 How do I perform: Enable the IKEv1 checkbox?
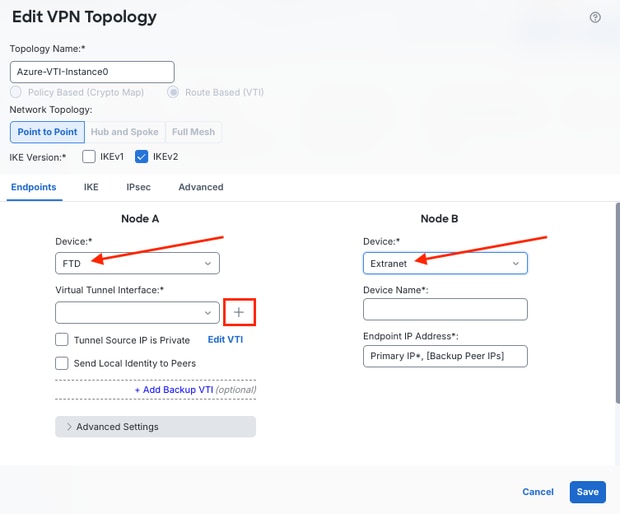(x=89, y=157)
